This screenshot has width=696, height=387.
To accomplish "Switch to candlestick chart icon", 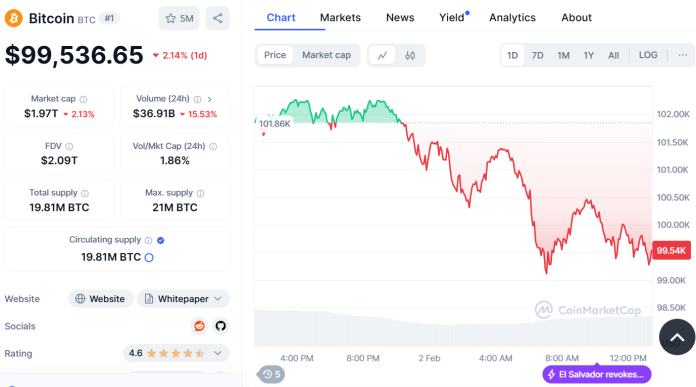I will tap(410, 55).
